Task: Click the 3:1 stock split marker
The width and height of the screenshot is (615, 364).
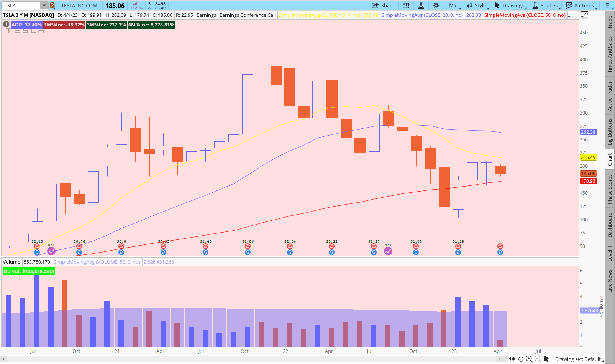Action: (388, 251)
